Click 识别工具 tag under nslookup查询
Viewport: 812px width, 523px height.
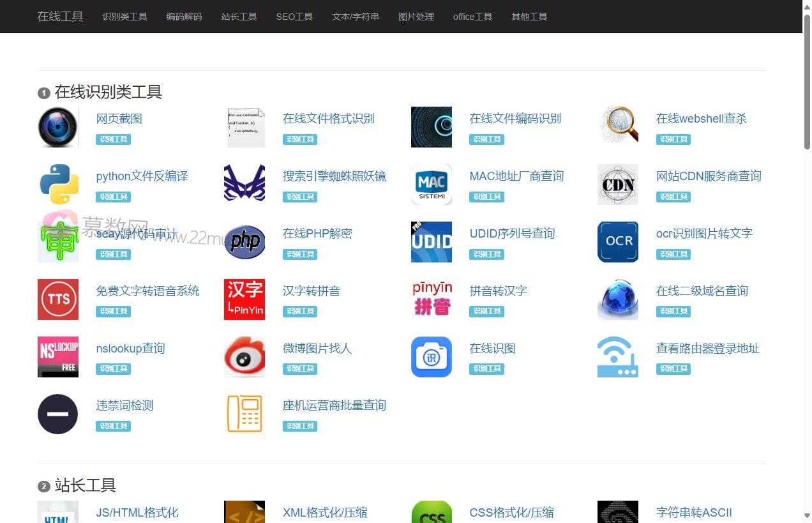(113, 369)
